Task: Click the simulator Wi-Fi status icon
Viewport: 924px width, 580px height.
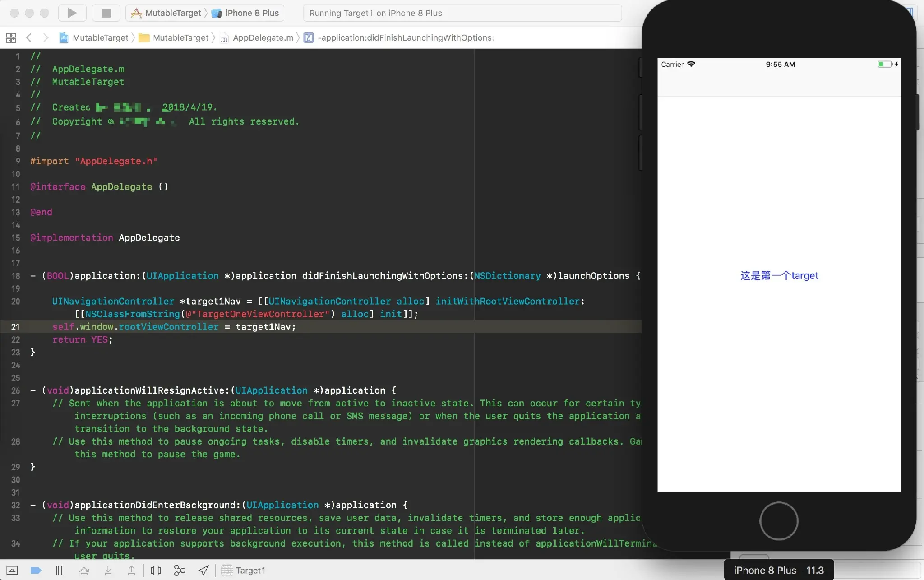Action: (x=691, y=64)
